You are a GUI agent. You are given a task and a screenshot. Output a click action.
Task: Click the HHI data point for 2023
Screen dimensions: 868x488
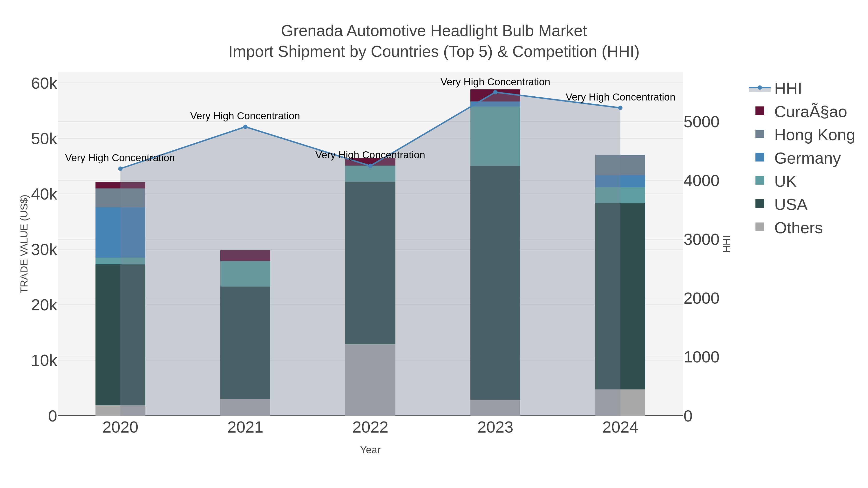[495, 92]
